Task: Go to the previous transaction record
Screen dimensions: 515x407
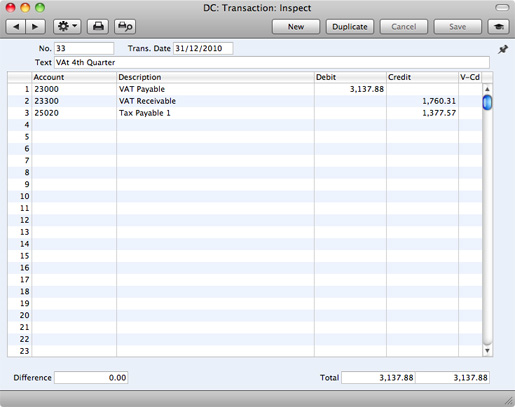Action: pos(16,27)
